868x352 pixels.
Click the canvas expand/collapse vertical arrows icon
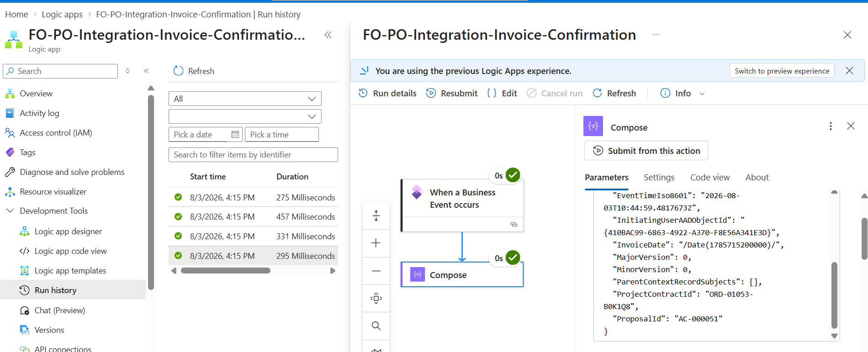click(376, 215)
